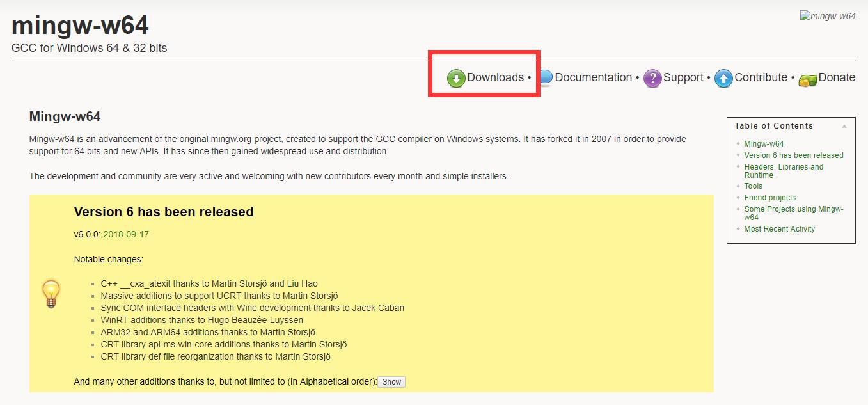The width and height of the screenshot is (868, 405).
Task: Jump to Headers, Libraries and Runtime section
Action: tap(784, 171)
